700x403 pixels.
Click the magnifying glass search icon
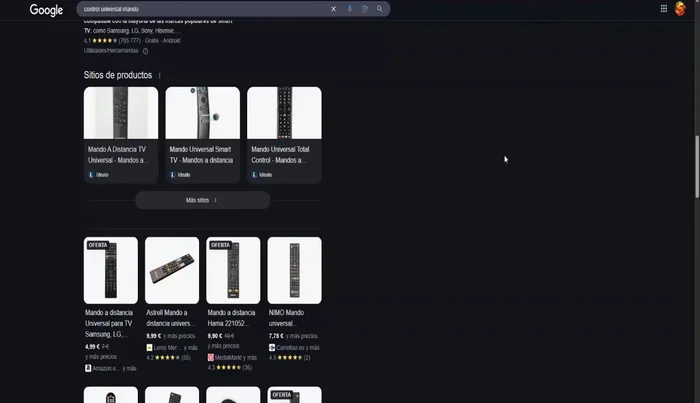[380, 9]
